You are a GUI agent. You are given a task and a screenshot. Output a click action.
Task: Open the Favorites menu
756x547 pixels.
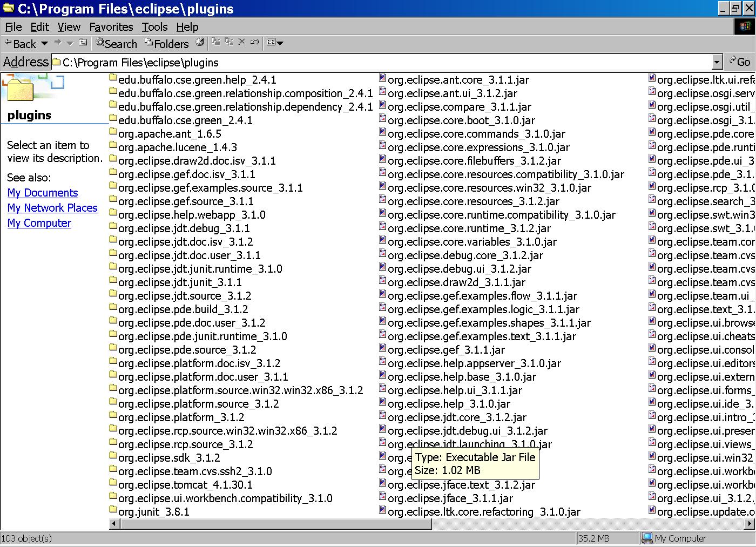tap(111, 27)
